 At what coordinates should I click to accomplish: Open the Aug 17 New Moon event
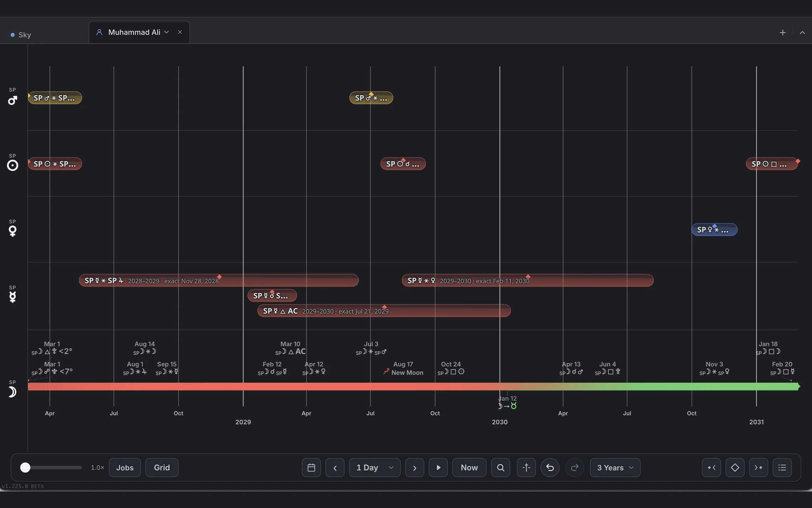(404, 368)
